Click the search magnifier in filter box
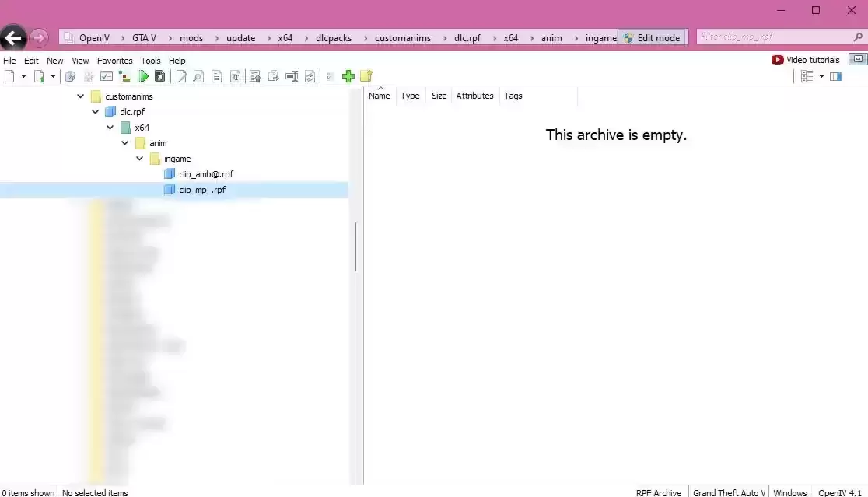The image size is (868, 497). coord(858,37)
